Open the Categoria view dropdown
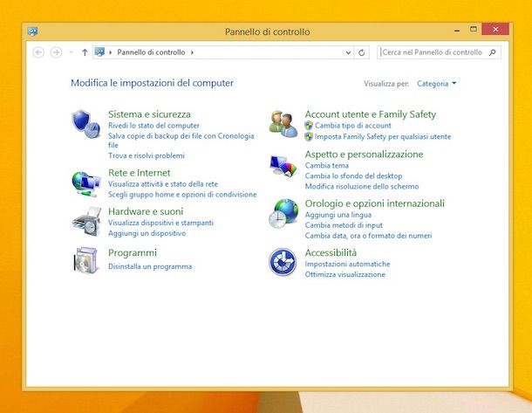The width and height of the screenshot is (532, 413). click(436, 84)
